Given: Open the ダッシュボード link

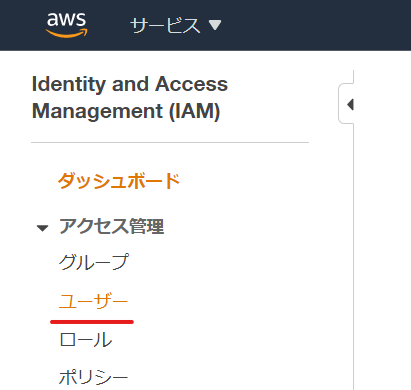Looking at the screenshot, I should tap(119, 181).
